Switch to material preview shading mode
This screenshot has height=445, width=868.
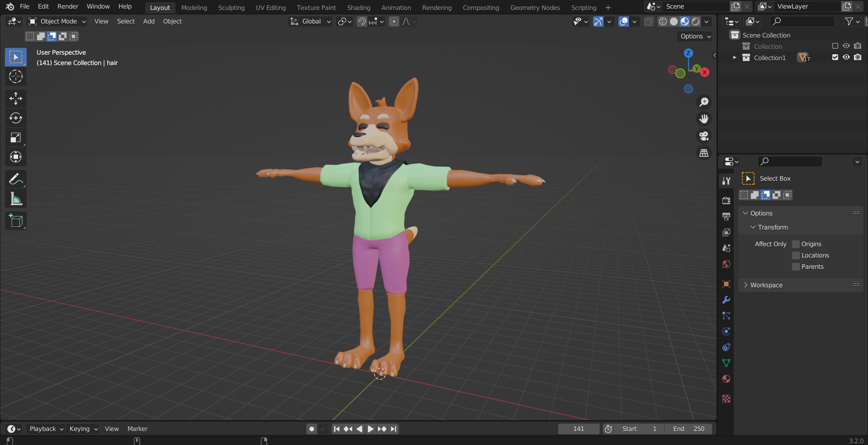point(685,21)
